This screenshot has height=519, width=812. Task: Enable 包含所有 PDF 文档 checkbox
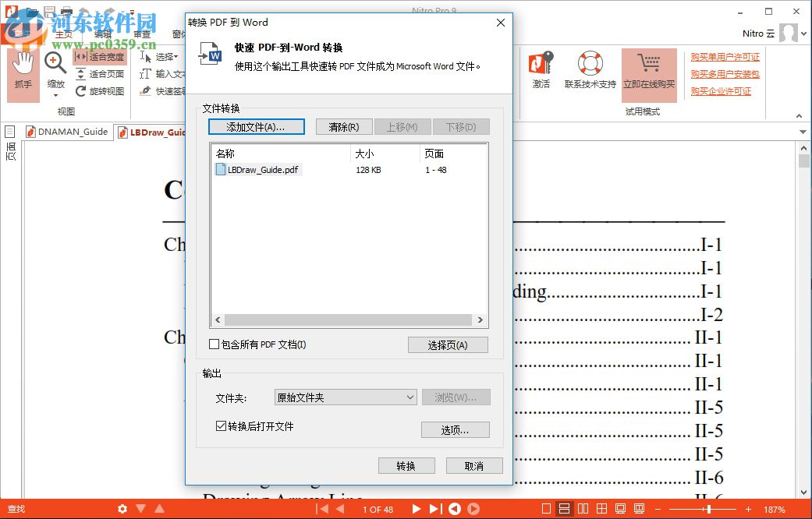coord(212,344)
